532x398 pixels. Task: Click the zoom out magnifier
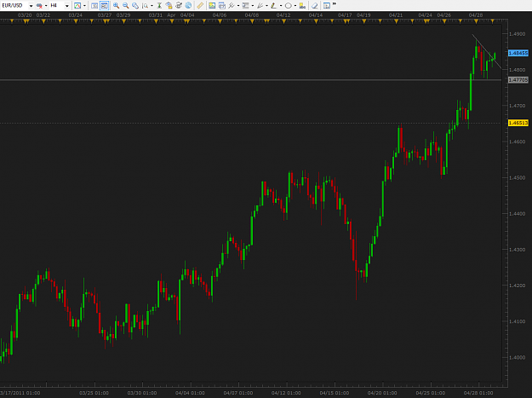[125, 5]
